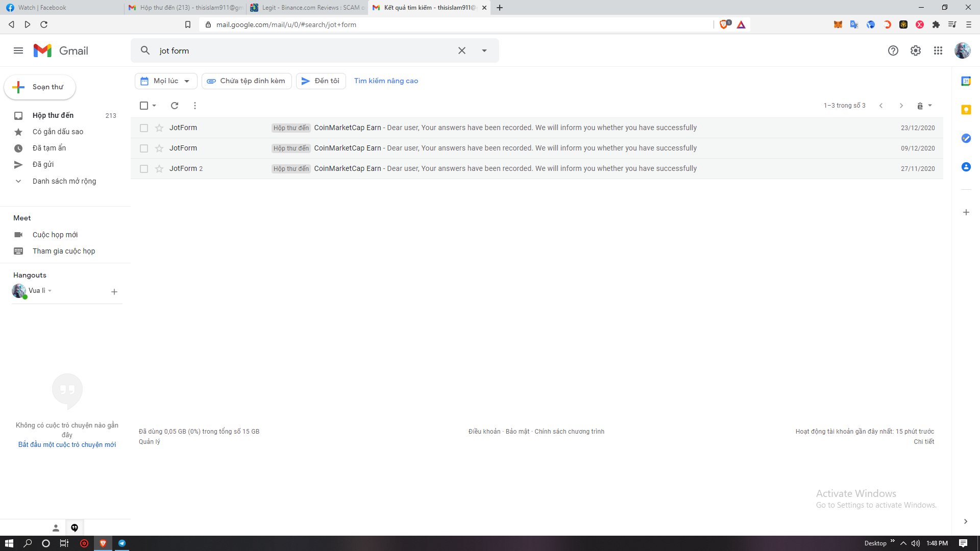This screenshot has height=551, width=980.
Task: Refresh the search results list
Action: (175, 106)
